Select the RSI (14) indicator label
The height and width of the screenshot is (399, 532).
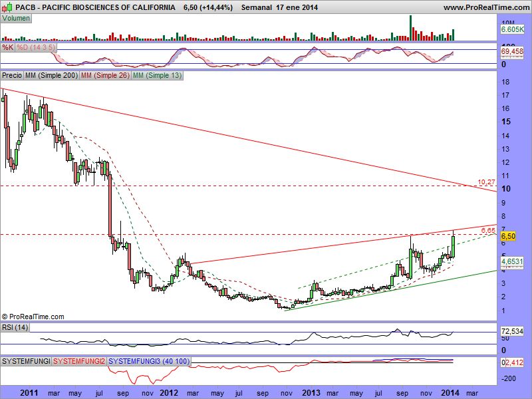pos(15,327)
